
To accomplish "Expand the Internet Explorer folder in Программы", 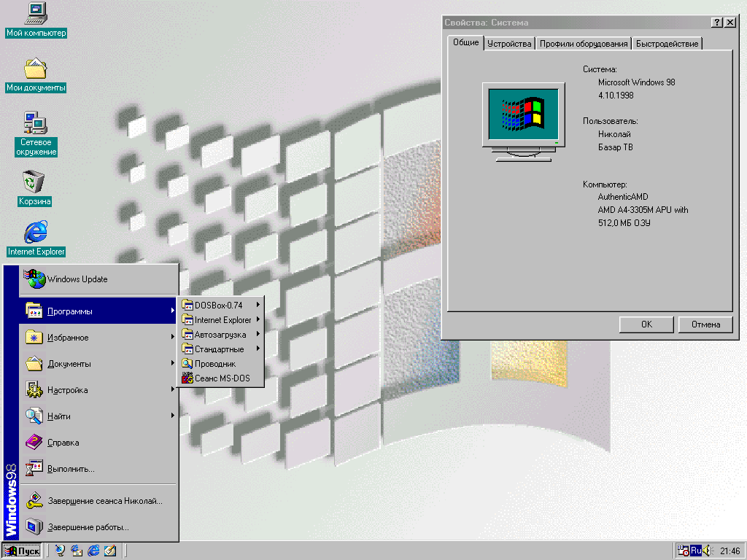I will 221,320.
